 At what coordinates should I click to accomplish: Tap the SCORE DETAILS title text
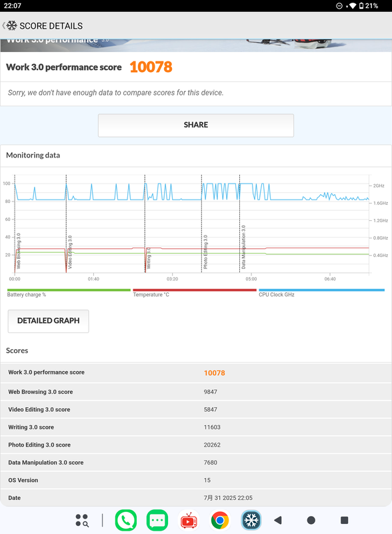51,26
